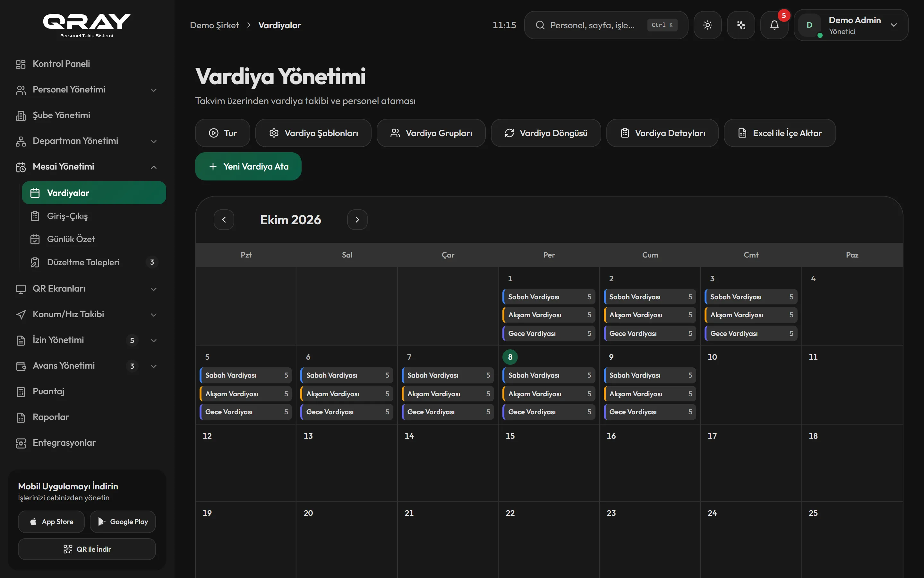Image resolution: width=924 pixels, height=578 pixels.
Task: Click the App Store download button
Action: tap(51, 522)
